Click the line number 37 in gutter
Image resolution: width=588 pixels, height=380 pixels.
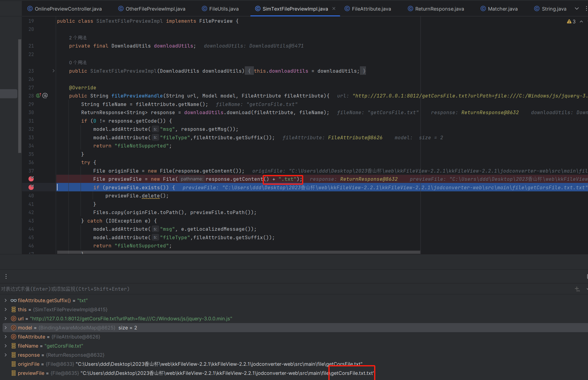point(31,171)
